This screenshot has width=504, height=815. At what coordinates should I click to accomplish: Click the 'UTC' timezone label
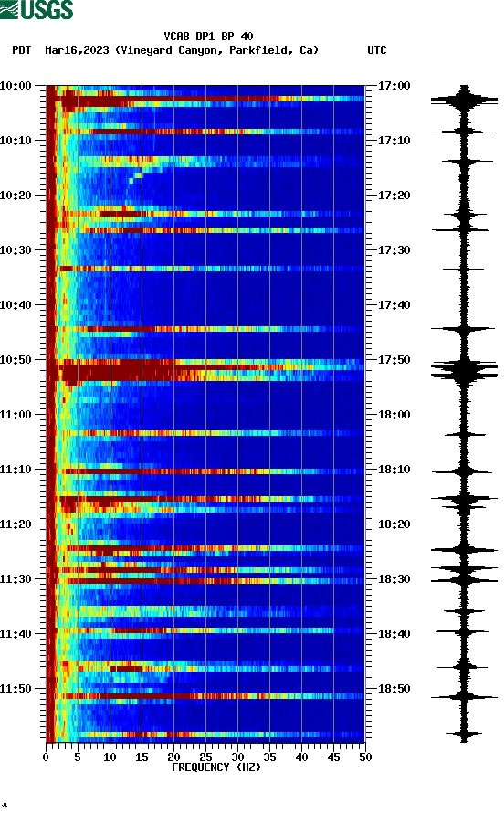click(x=377, y=50)
